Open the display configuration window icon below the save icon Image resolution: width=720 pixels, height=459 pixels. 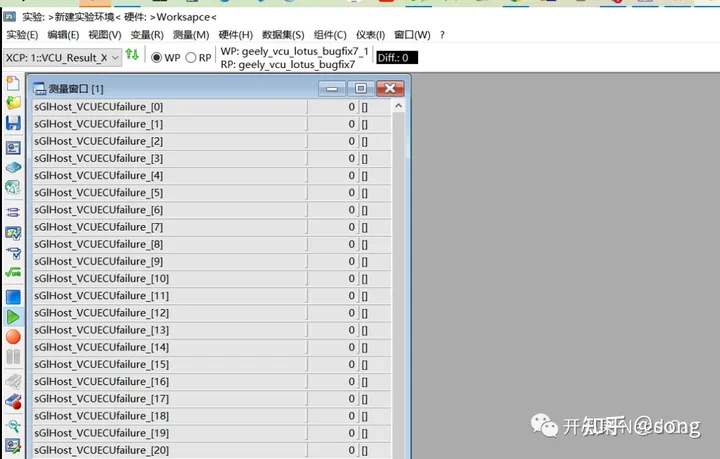tap(13, 148)
